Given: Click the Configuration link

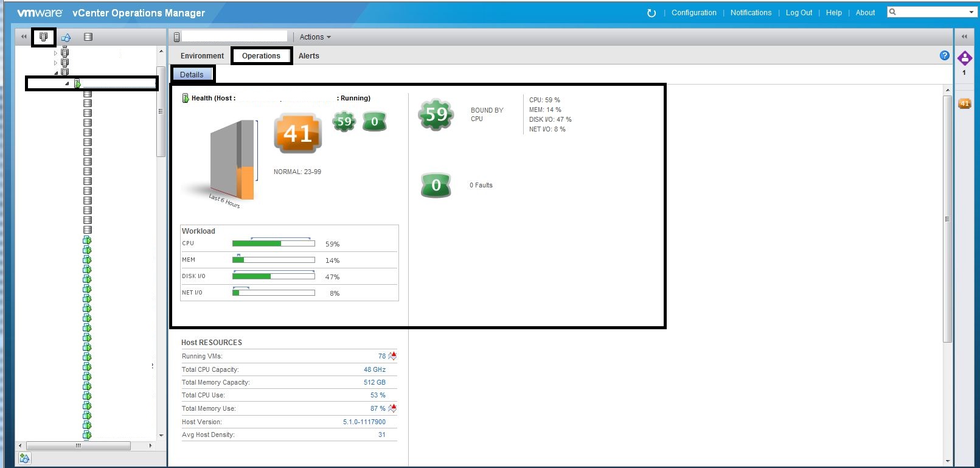Looking at the screenshot, I should click(x=693, y=13).
